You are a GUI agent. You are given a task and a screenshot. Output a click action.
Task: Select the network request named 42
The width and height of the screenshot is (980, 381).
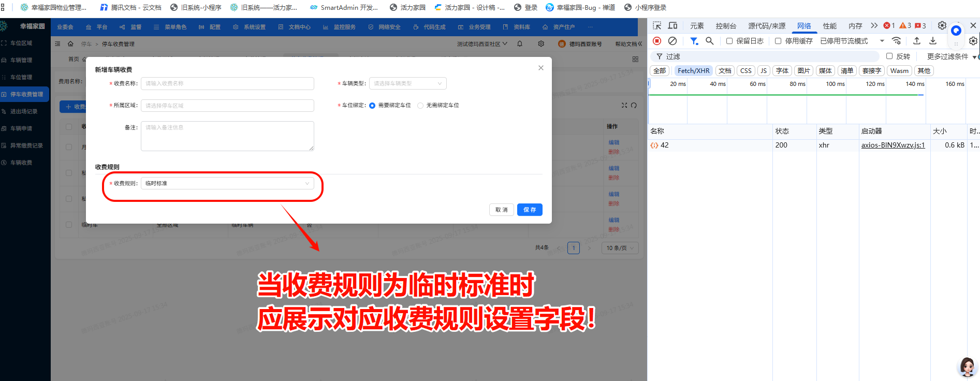click(664, 145)
